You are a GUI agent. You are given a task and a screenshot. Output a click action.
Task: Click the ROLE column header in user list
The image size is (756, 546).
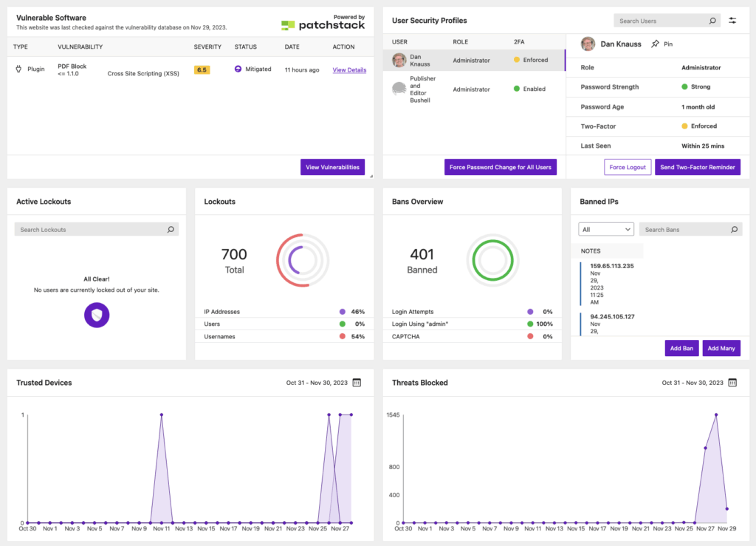461,42
